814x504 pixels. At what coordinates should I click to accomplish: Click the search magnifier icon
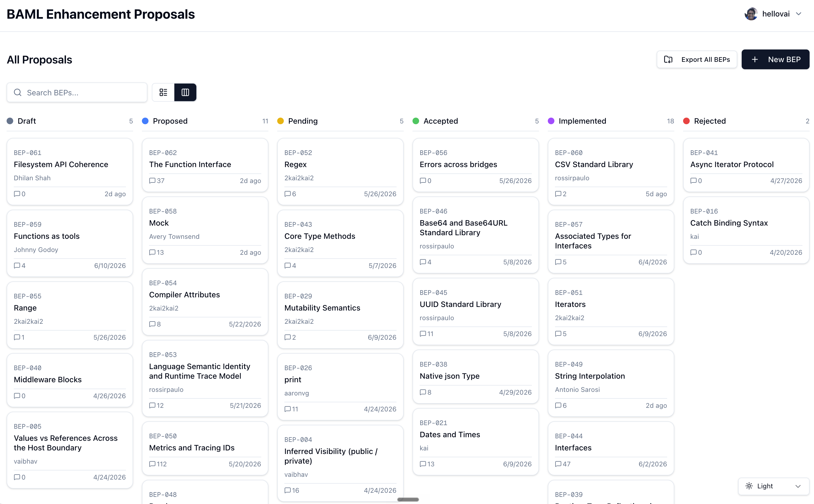click(18, 92)
